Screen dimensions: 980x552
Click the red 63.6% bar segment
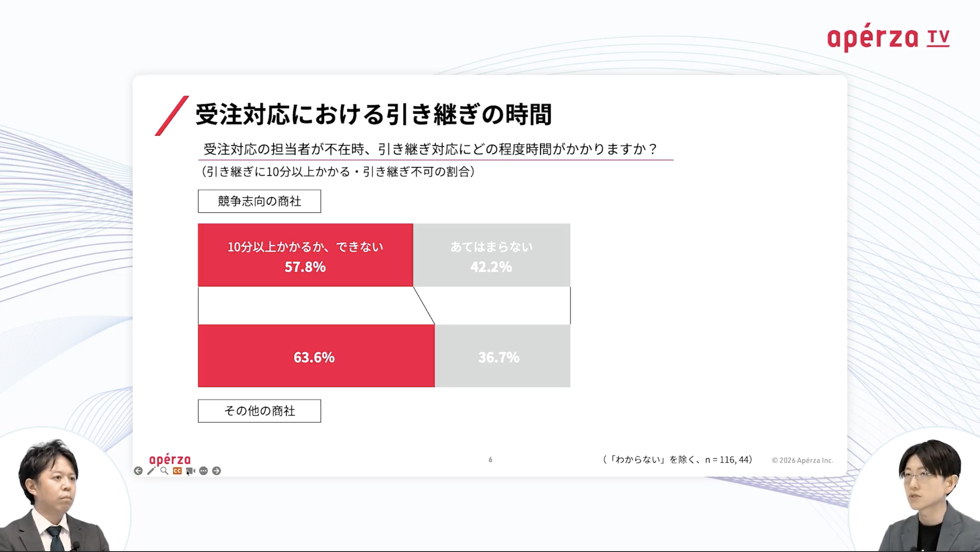coord(316,356)
